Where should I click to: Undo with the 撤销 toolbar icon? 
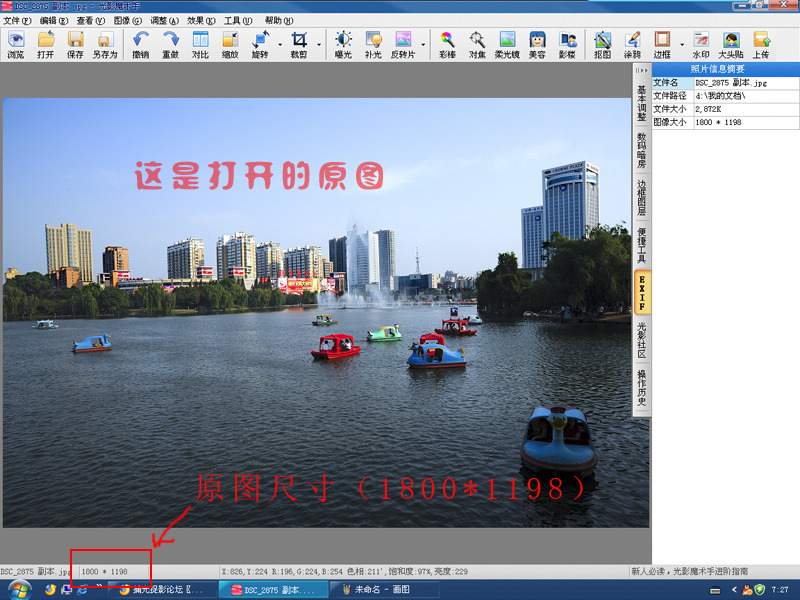[x=140, y=44]
